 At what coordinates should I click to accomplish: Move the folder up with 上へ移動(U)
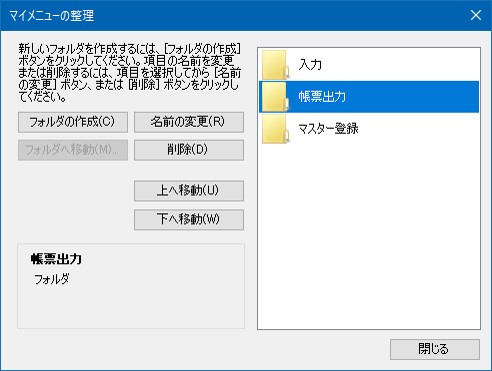point(189,191)
